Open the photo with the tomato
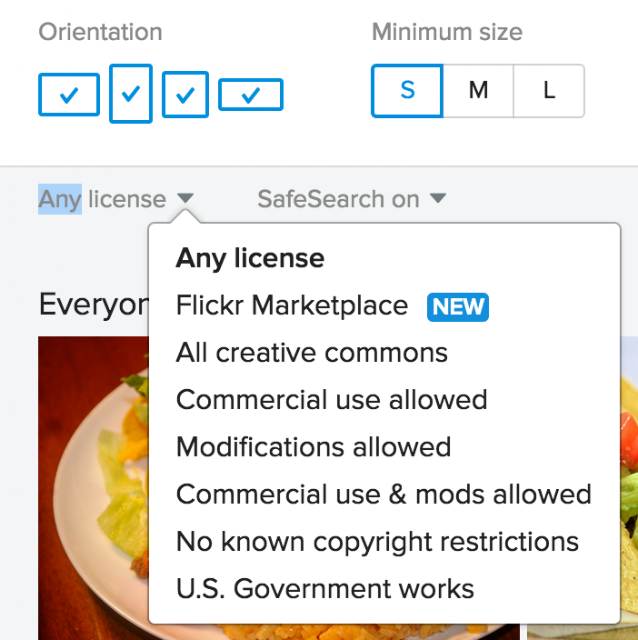 [x=629, y=488]
